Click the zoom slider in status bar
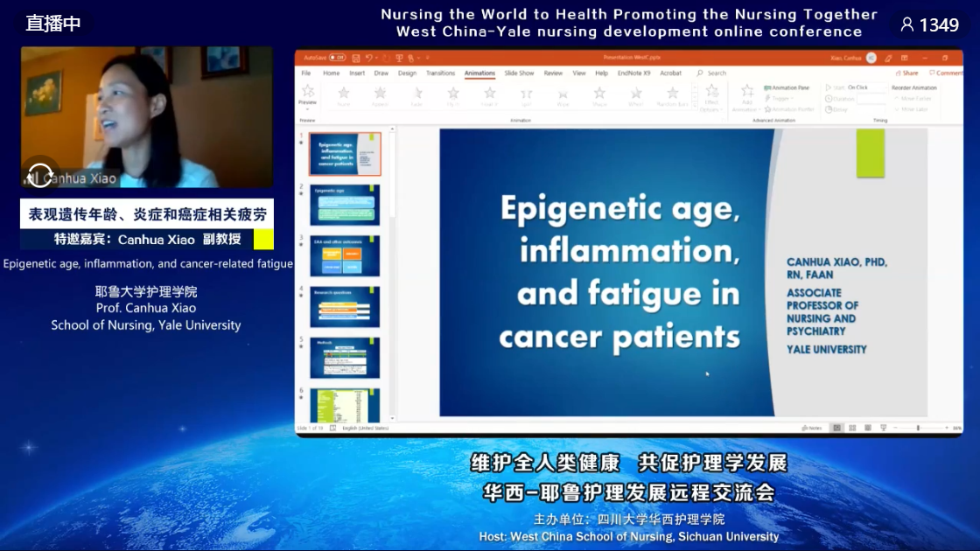Screen dimensions: 980x551 pyautogui.click(x=919, y=428)
